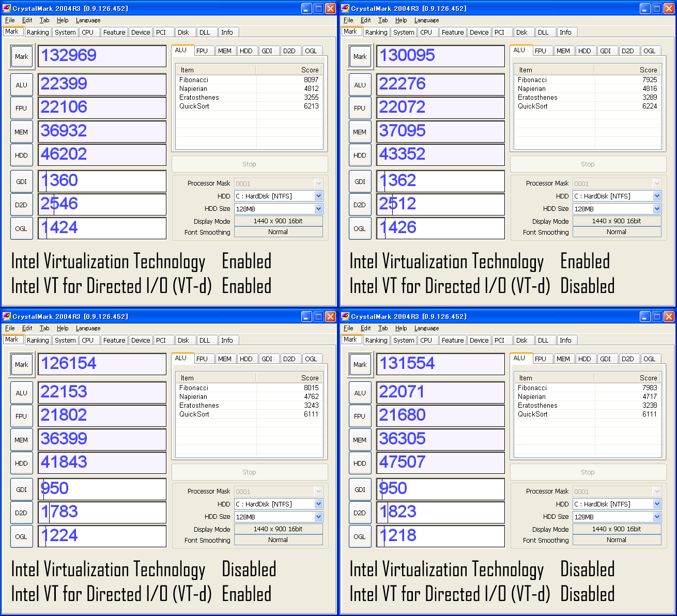Open HDD Size dropdown in the 126154 window
The width and height of the screenshot is (677, 616).
pyautogui.click(x=318, y=517)
